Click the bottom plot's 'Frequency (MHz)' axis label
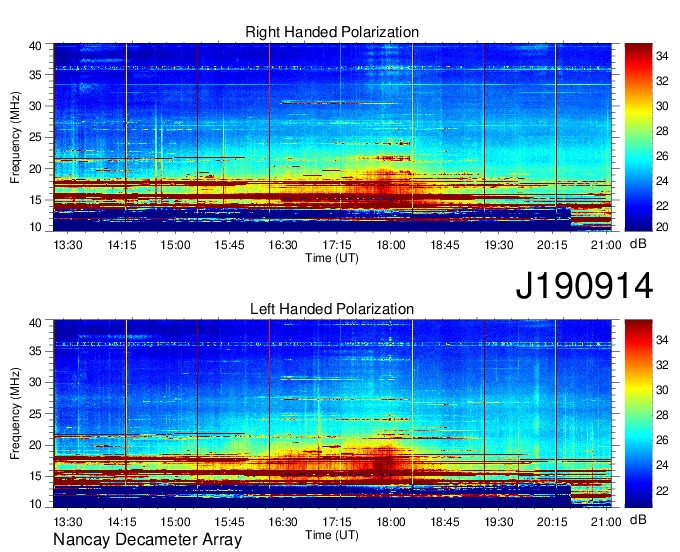This screenshot has height=552, width=680. (15, 414)
